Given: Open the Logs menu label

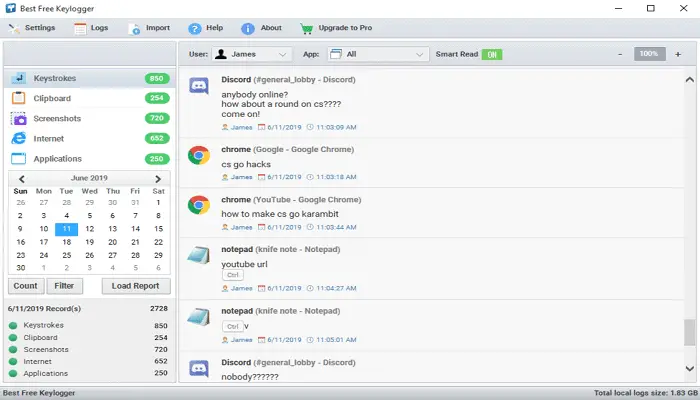Looking at the screenshot, I should (x=99, y=28).
